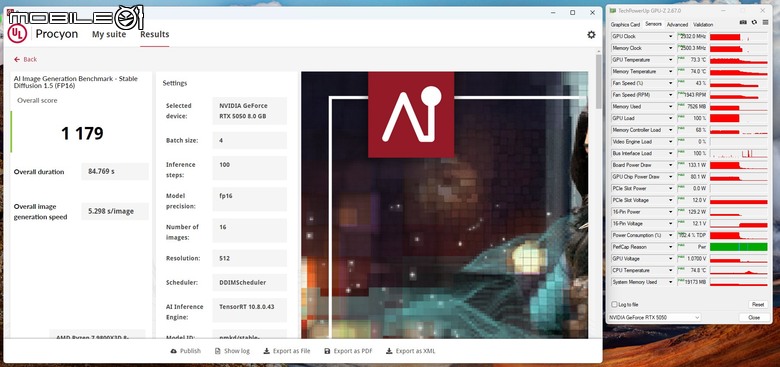The image size is (780, 367).
Task: Open the GPU Voltage sensor dropdown
Action: [x=671, y=259]
